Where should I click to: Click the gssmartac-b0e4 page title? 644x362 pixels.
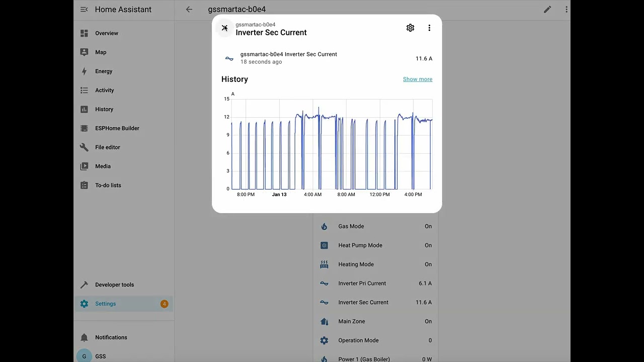(x=237, y=10)
